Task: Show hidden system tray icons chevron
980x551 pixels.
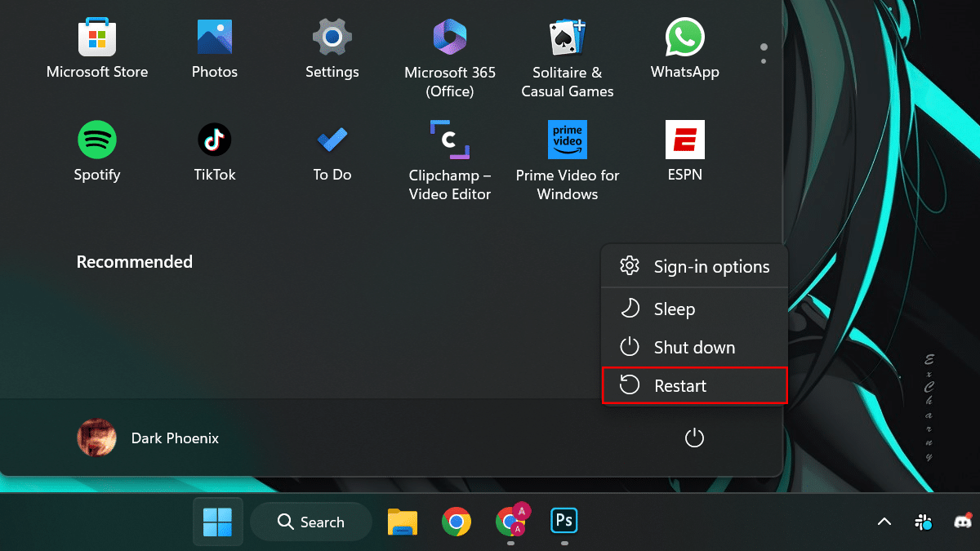Action: (884, 522)
